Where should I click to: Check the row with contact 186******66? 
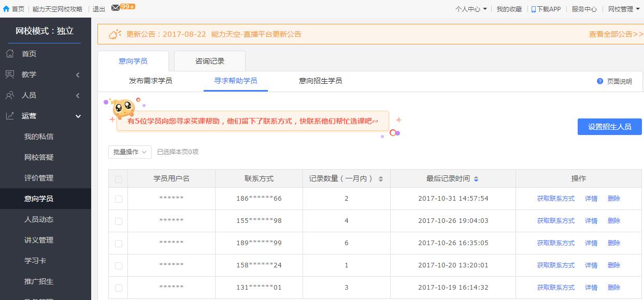coord(119,199)
